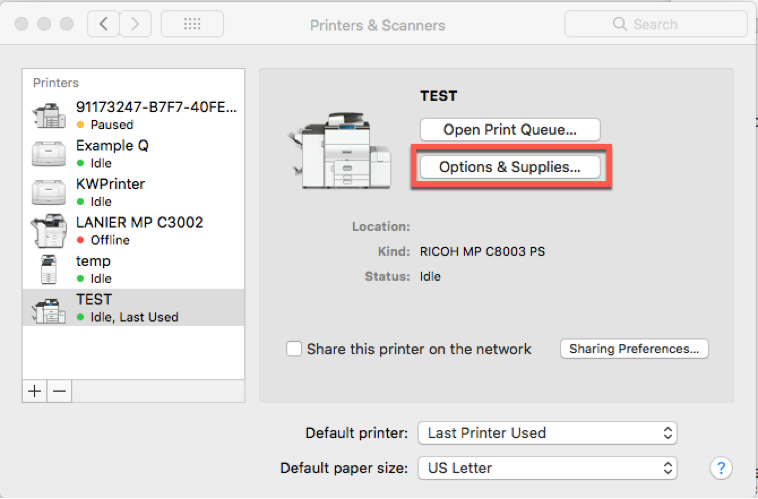This screenshot has height=499, width=758.
Task: Open the help question mark button
Action: click(721, 468)
